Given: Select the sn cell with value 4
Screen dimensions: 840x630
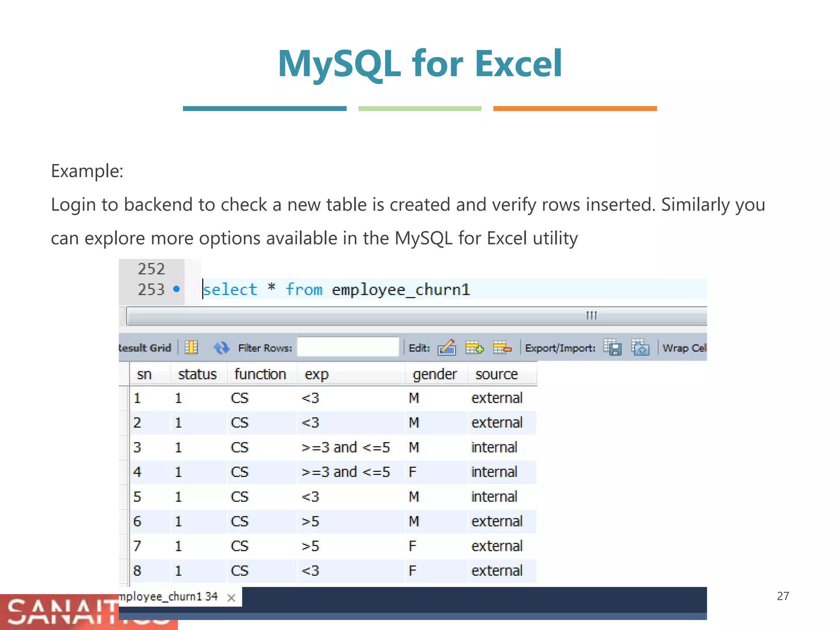Looking at the screenshot, I should pyautogui.click(x=150, y=472).
